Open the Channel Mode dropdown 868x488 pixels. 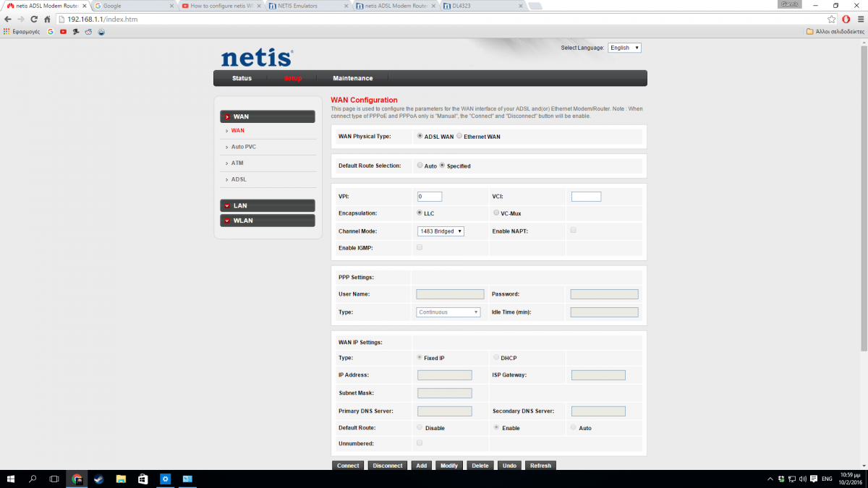click(441, 231)
